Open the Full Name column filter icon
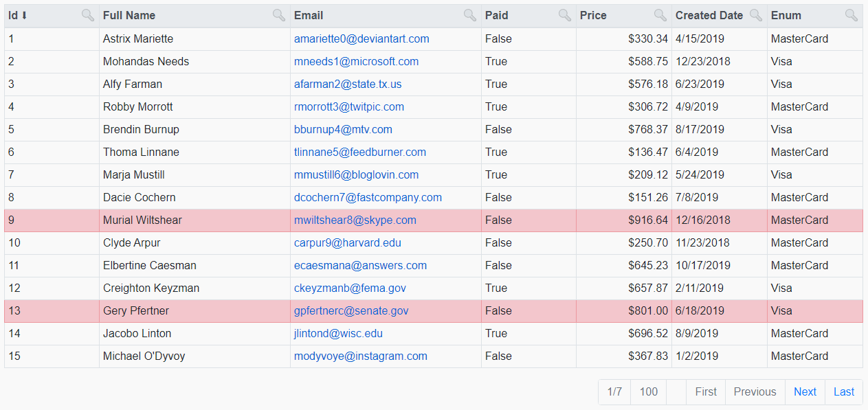Image resolution: width=868 pixels, height=410 pixels. pos(278,14)
